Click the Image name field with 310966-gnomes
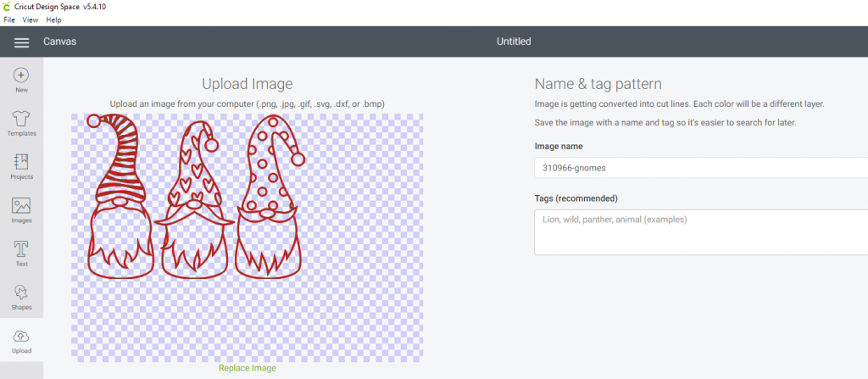The image size is (868, 379). click(701, 168)
